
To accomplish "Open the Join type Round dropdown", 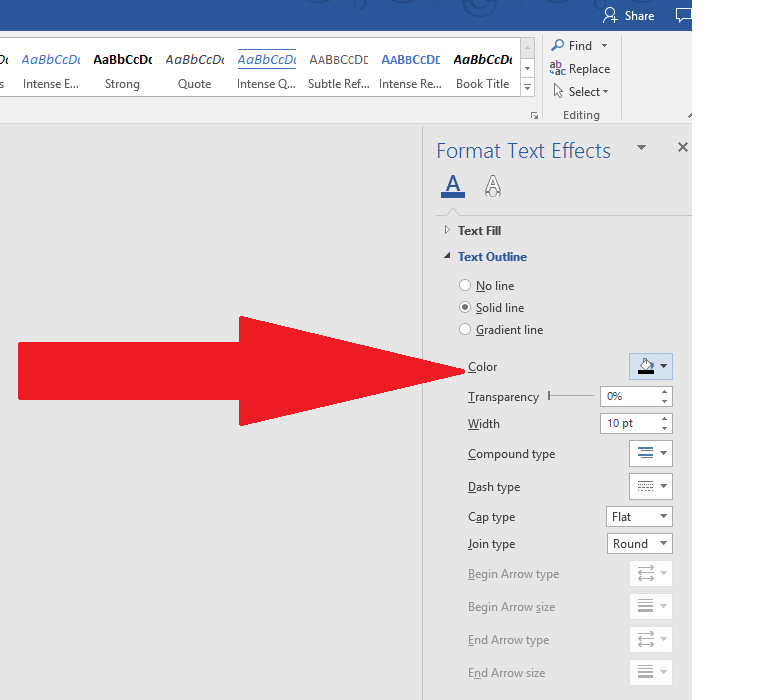I will tap(639, 543).
